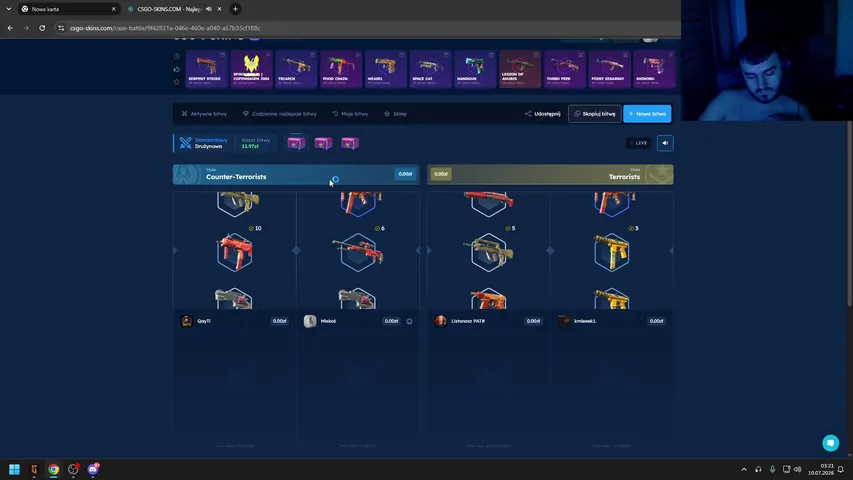Screen dimensions: 853x480
Task: Open the Space Cat drop card
Action: (x=430, y=69)
